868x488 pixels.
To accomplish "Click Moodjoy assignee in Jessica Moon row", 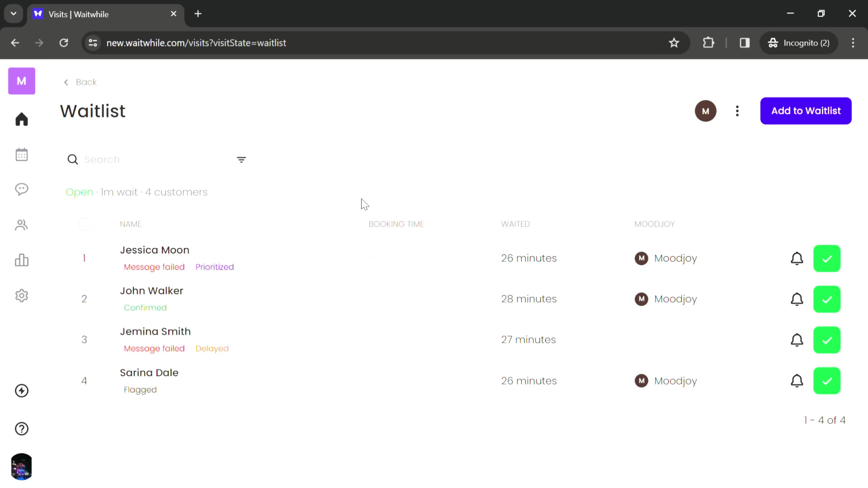I will 666,258.
